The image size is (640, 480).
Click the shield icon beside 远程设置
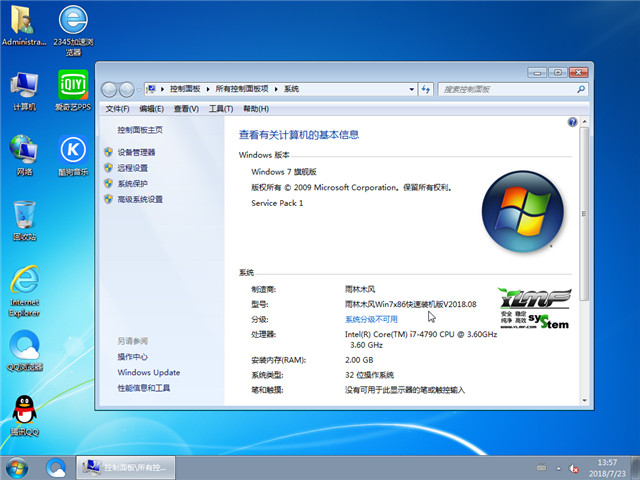[108, 168]
